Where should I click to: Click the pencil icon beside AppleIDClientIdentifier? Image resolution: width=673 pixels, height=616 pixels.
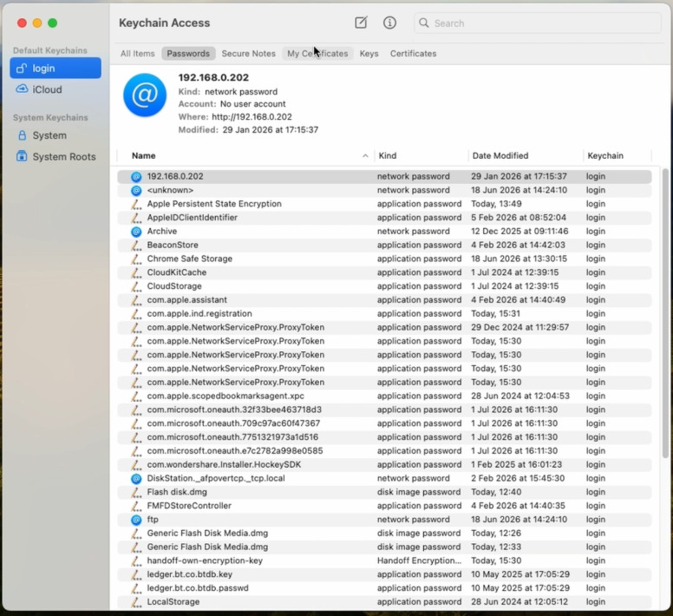point(136,218)
